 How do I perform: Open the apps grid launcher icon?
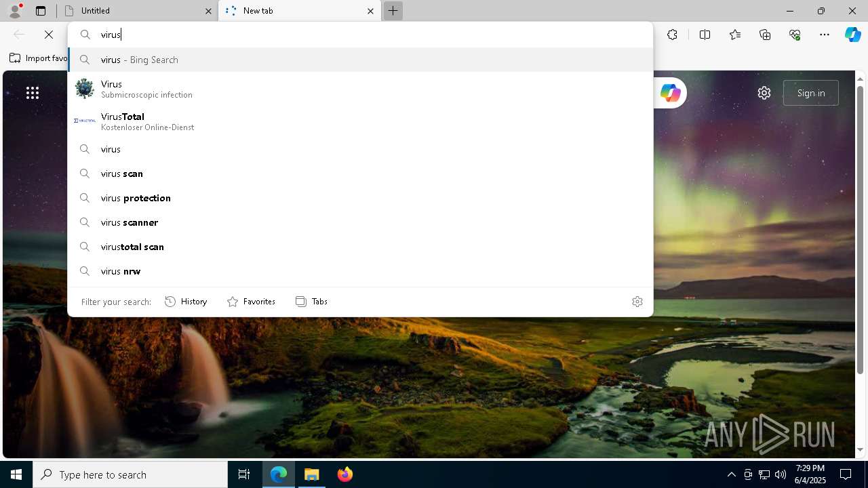(x=33, y=93)
